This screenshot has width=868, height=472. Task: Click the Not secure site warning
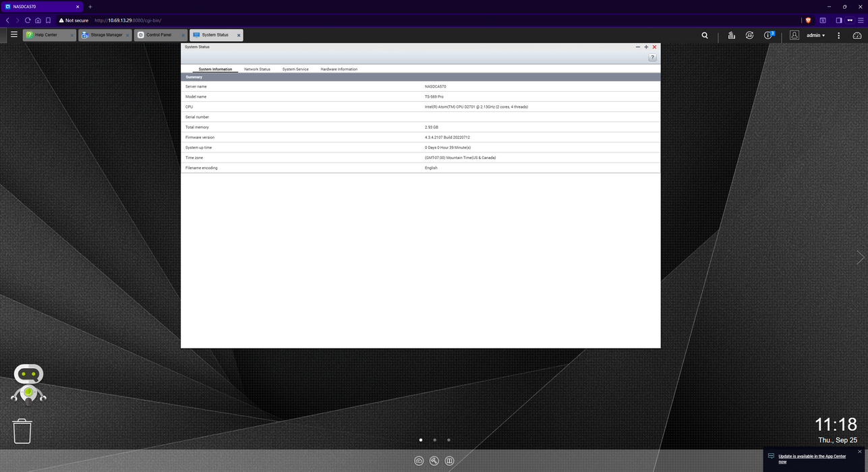74,20
